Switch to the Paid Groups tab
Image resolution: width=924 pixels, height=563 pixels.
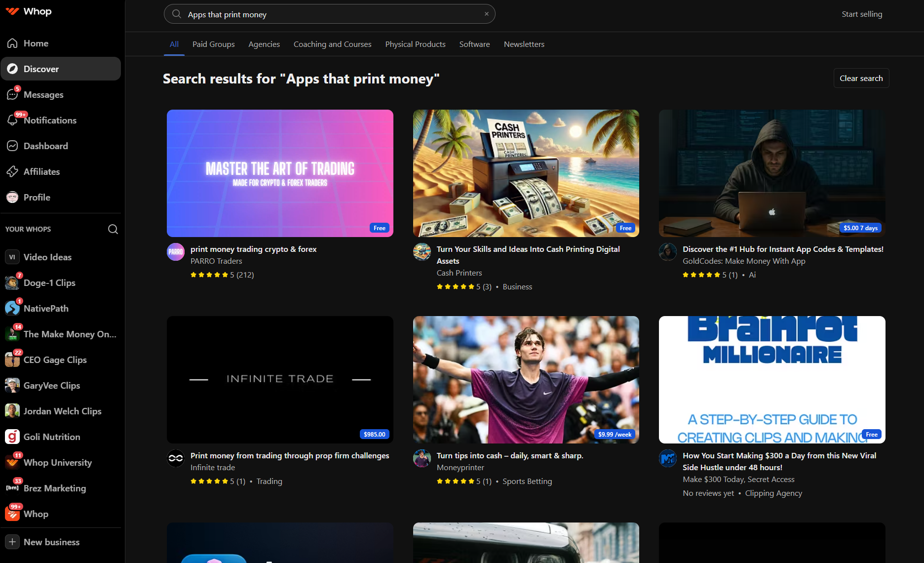pos(213,44)
